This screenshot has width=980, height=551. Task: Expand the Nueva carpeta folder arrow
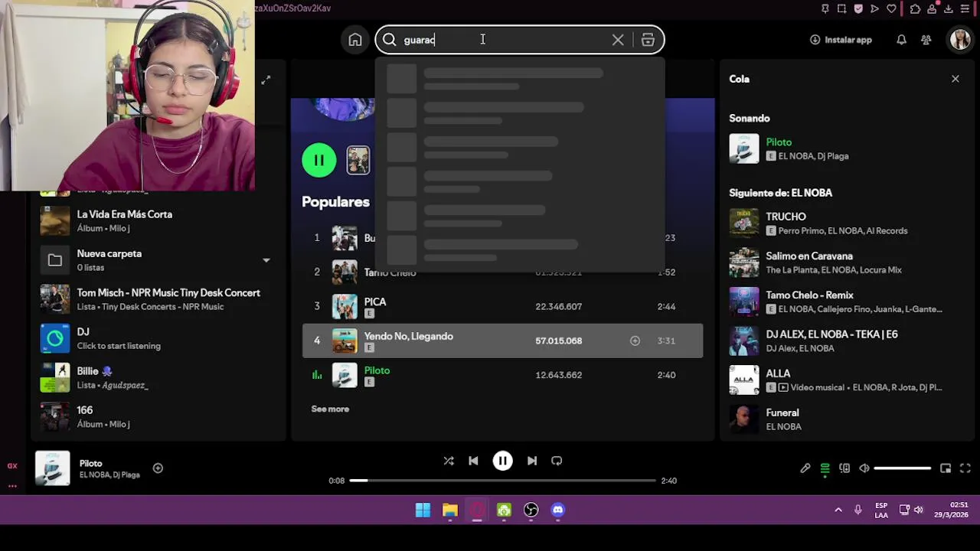266,260
